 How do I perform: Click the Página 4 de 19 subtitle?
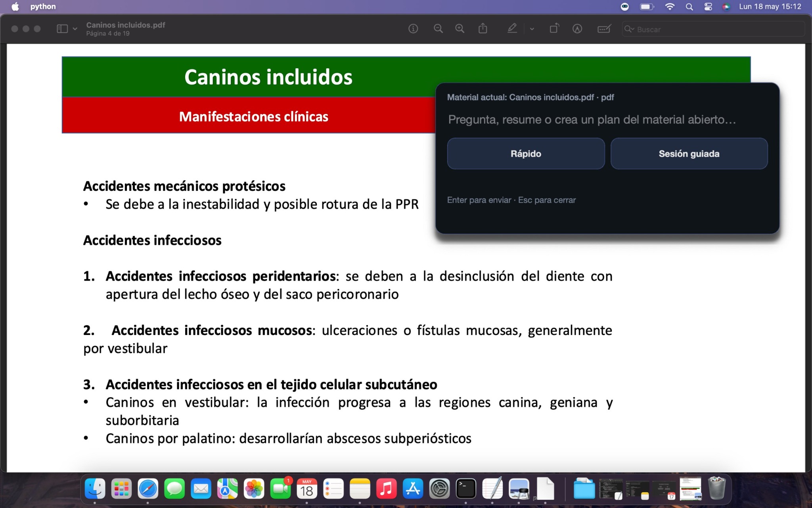pos(108,34)
